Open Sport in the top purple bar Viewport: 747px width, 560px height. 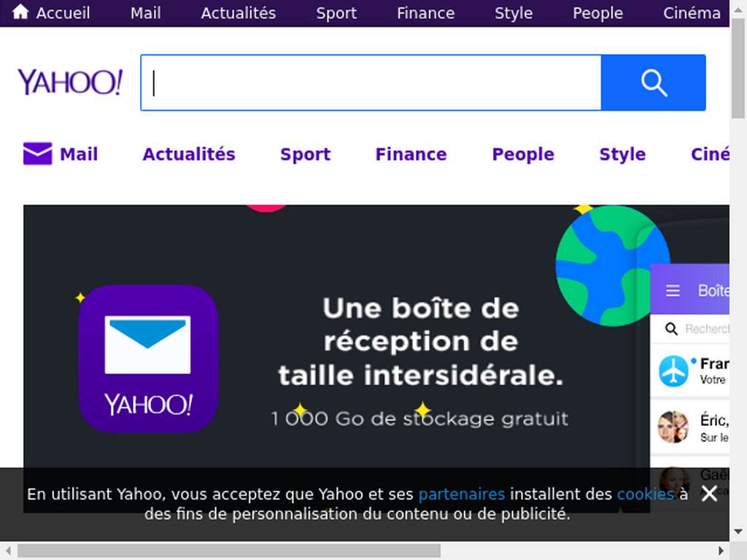[336, 13]
